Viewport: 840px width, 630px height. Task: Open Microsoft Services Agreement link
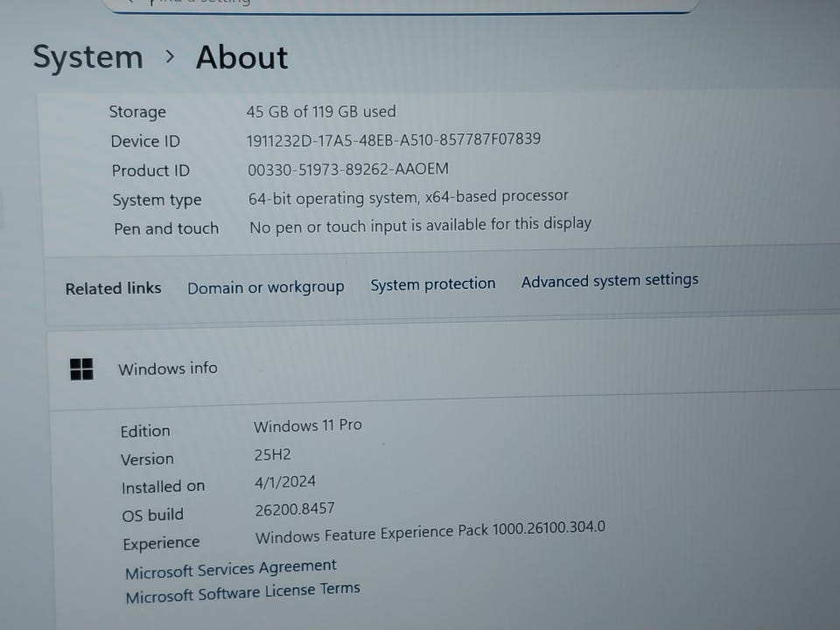[x=231, y=569]
